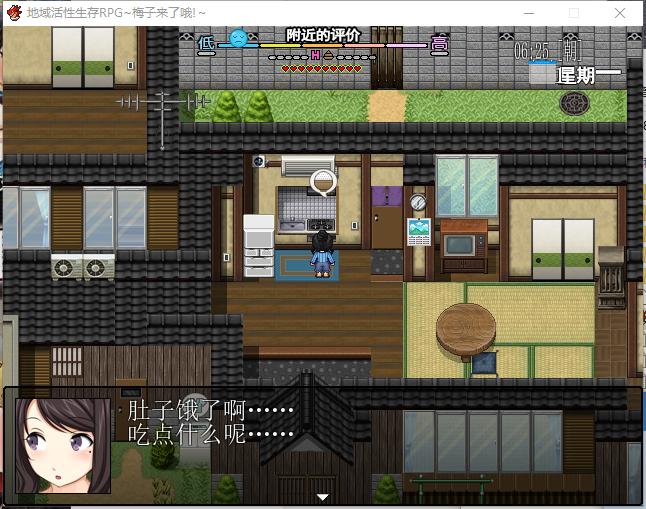Click the dialogue line "吃点什么呢……"
The image size is (646, 509).
pyautogui.click(x=210, y=434)
